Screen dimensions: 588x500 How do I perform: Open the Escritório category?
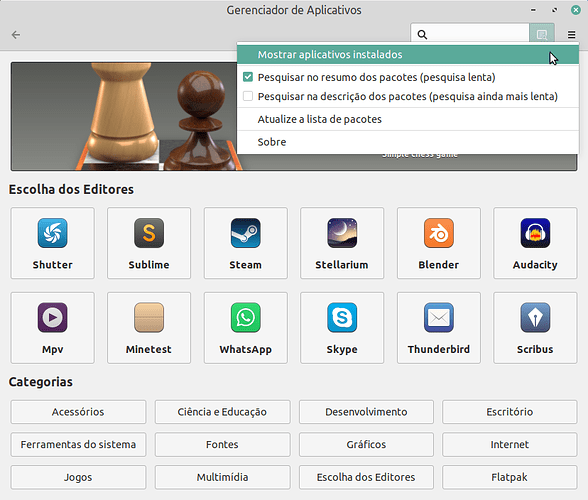click(510, 412)
